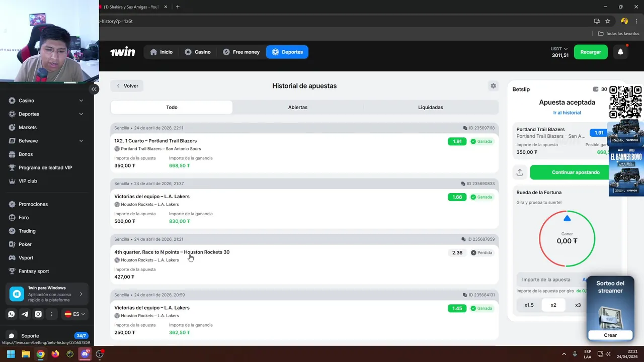644x362 pixels.
Task: Click the share upload icon in Betslip
Action: 520,172
